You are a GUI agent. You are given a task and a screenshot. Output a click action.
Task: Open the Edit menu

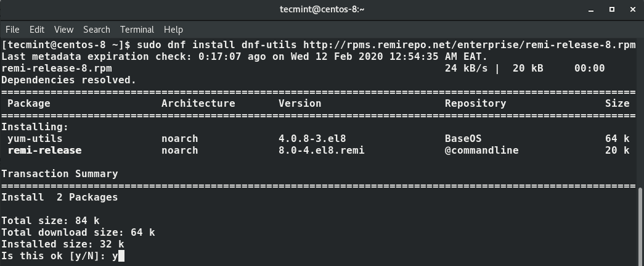click(x=36, y=30)
